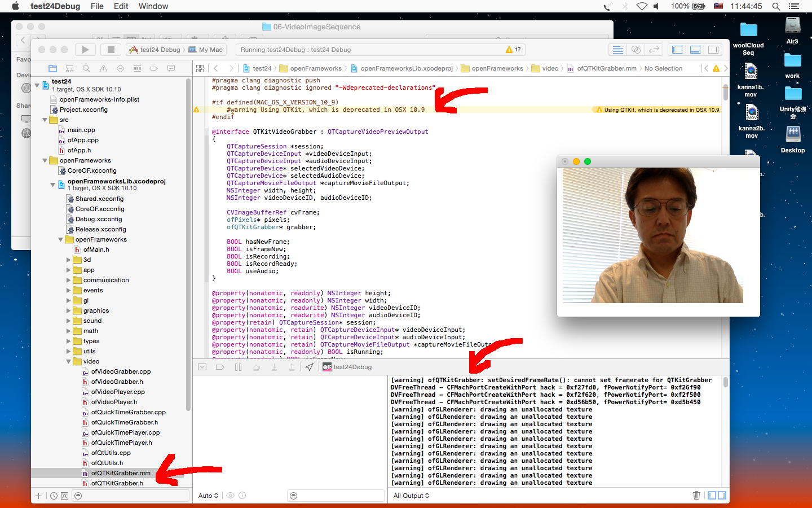The width and height of the screenshot is (812, 508).
Task: Stop the running test24Debug app
Action: (111, 50)
